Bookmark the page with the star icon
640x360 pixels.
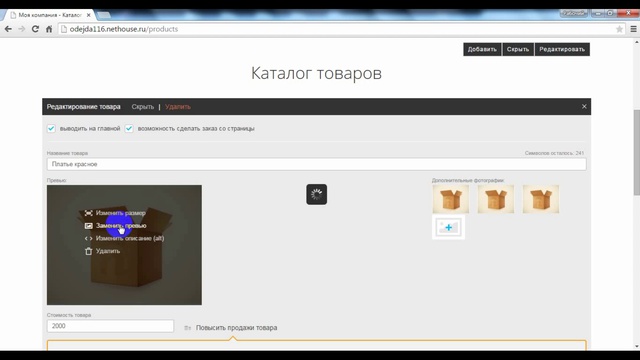coord(619,29)
